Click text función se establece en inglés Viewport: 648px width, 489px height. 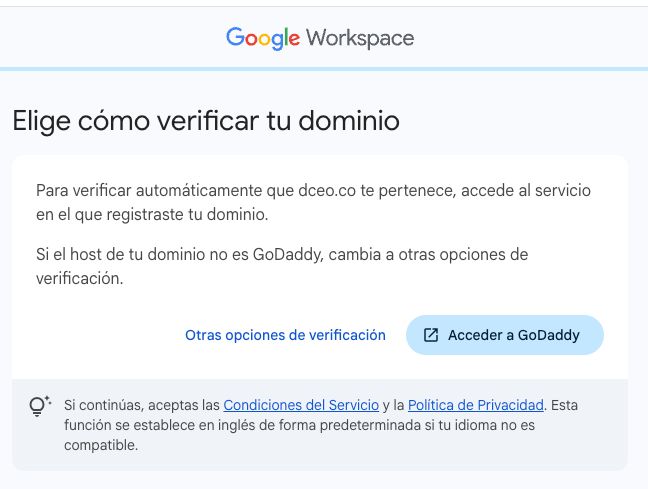coord(160,425)
